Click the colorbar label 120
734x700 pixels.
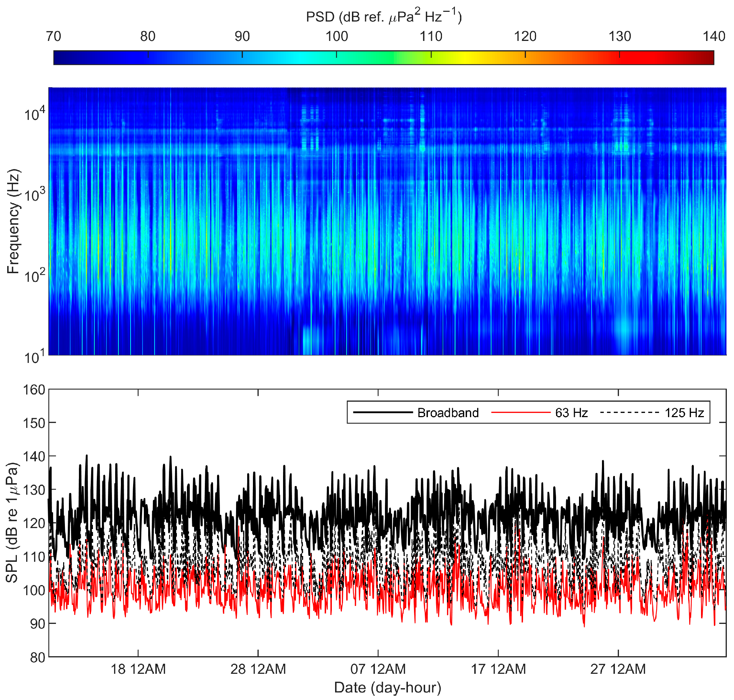click(x=525, y=36)
